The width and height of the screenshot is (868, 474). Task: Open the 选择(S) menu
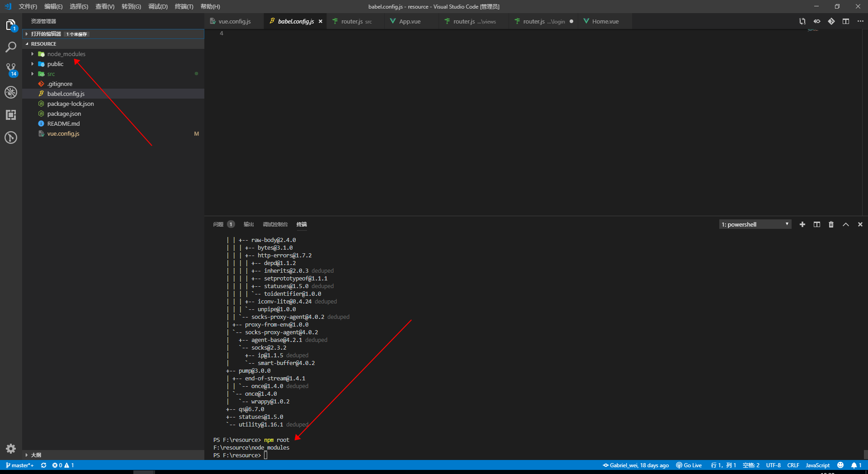click(x=79, y=6)
